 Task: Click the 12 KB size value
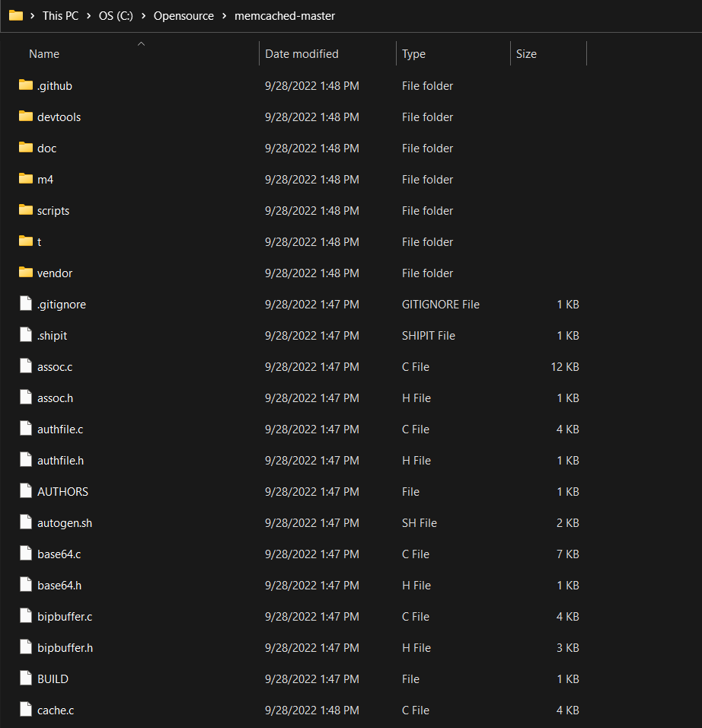tap(565, 367)
